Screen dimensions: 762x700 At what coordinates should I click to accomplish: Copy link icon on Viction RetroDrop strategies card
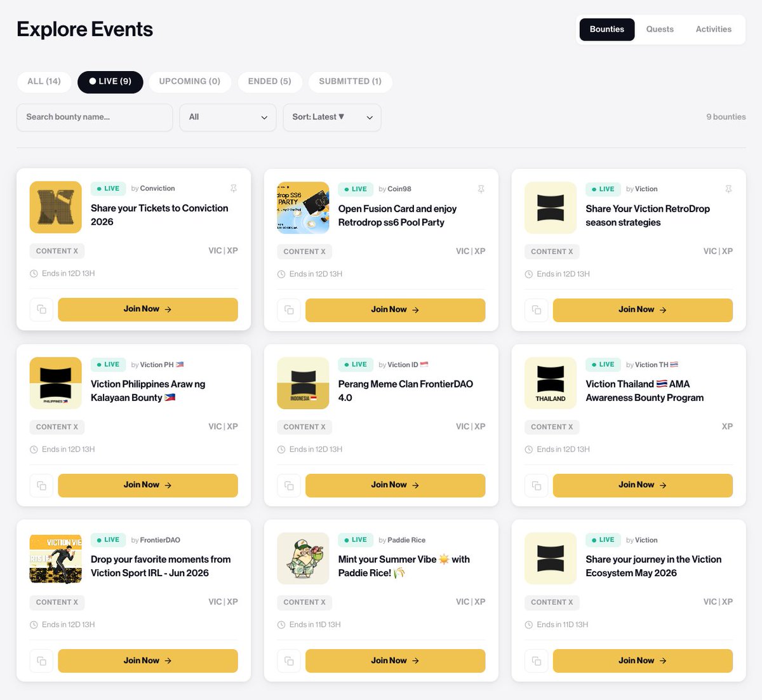click(537, 310)
